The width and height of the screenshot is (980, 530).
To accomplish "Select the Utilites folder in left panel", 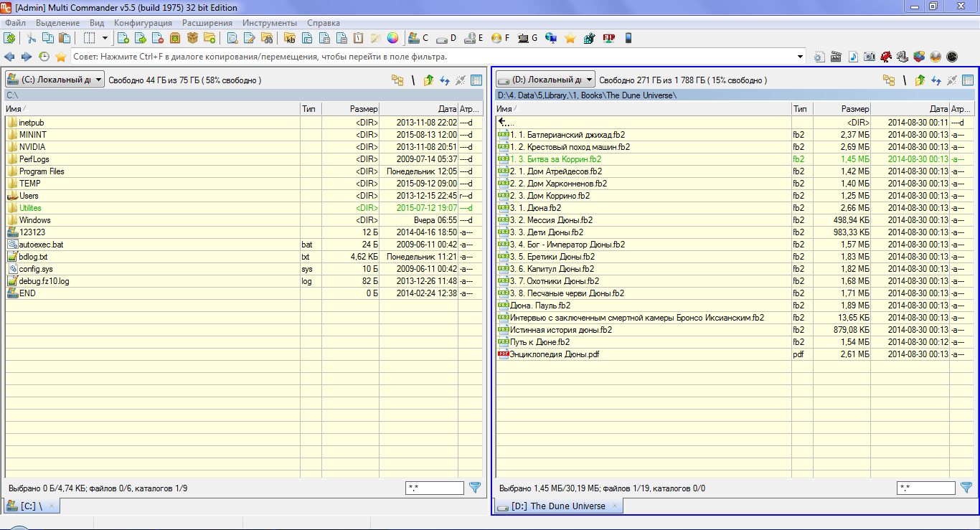I will pyautogui.click(x=30, y=208).
